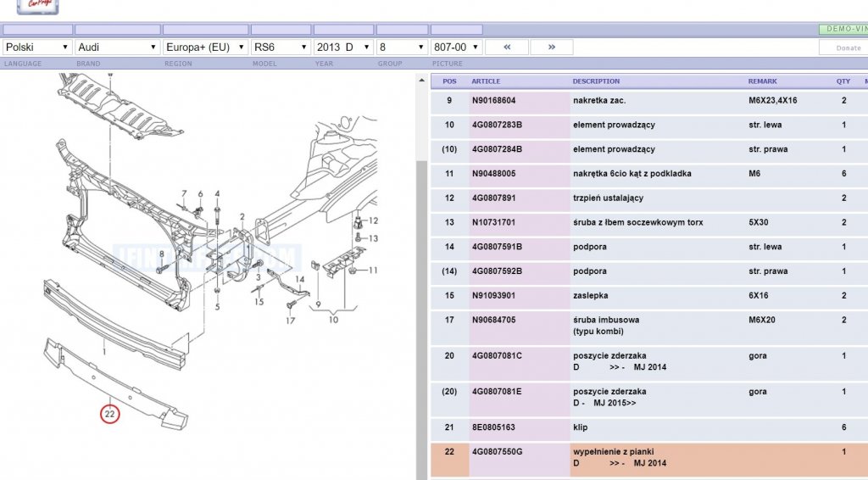Click description 'nakrętka 6cio kąt z podkladka'
The image size is (868, 480).
pos(632,173)
